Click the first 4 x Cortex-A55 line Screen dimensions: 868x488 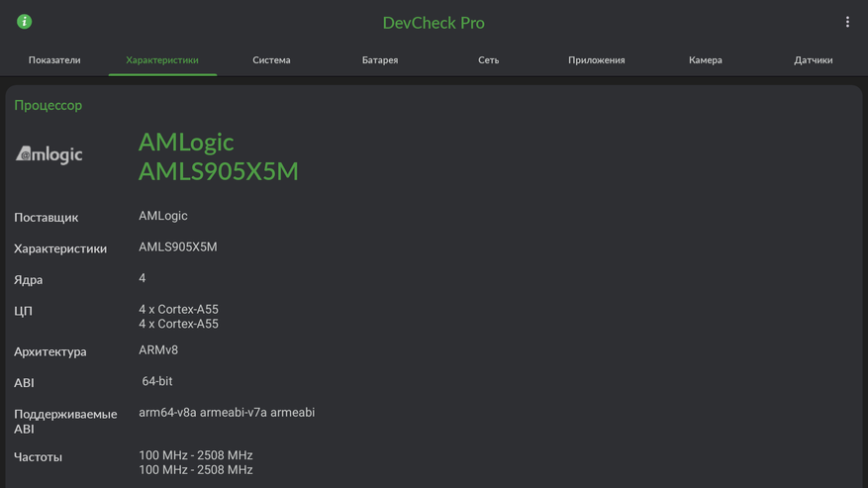tap(178, 309)
